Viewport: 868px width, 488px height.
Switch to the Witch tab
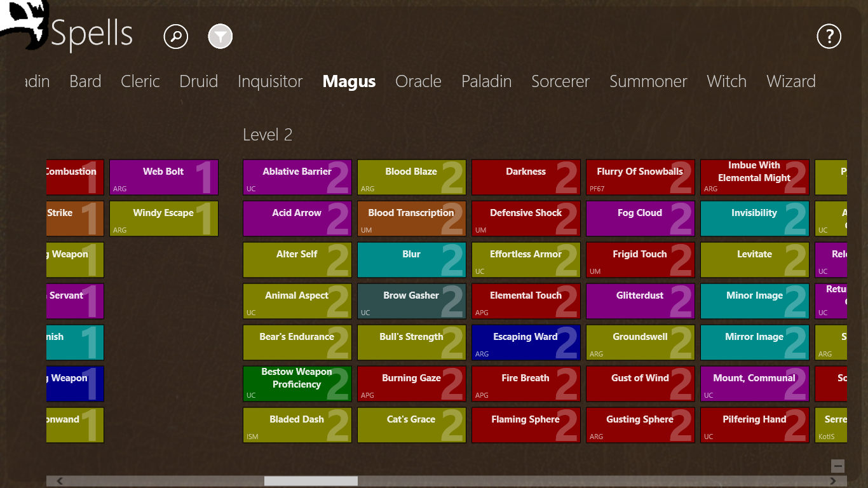tap(726, 81)
